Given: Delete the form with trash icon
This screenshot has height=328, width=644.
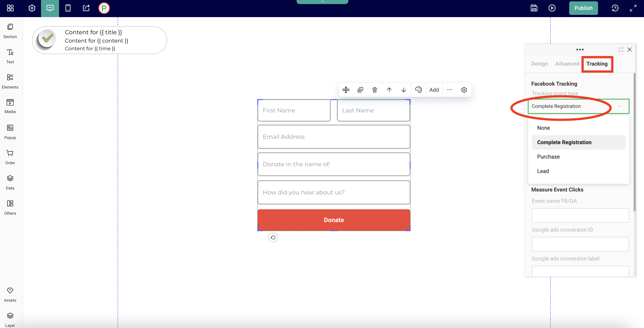Looking at the screenshot, I should pos(375,90).
